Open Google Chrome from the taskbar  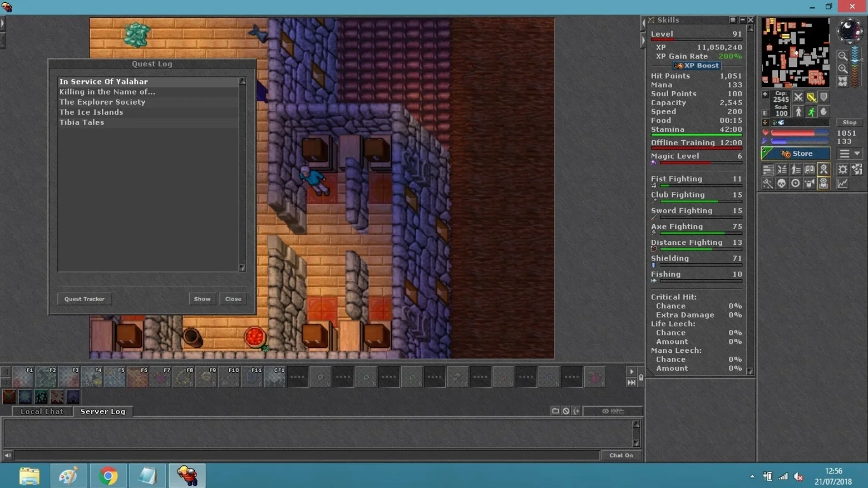coord(108,476)
